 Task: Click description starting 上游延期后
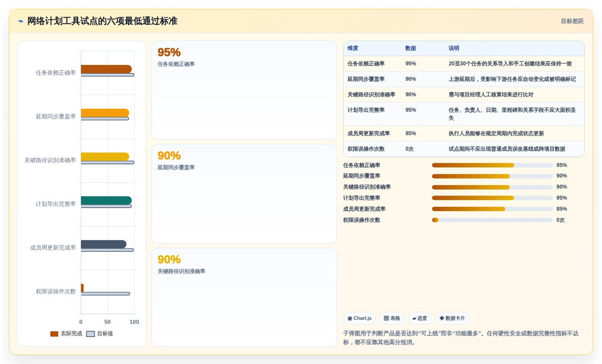(512, 79)
